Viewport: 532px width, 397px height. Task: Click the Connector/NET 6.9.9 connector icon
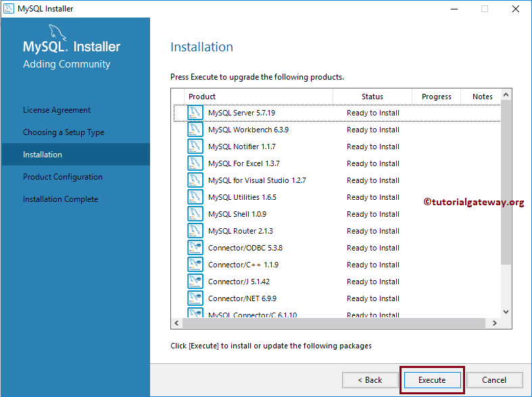[195, 298]
